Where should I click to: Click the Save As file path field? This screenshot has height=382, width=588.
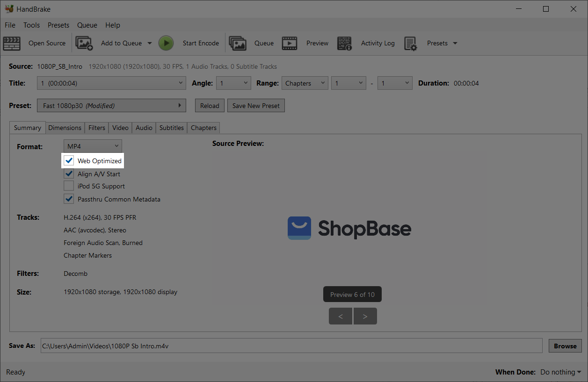(x=291, y=346)
